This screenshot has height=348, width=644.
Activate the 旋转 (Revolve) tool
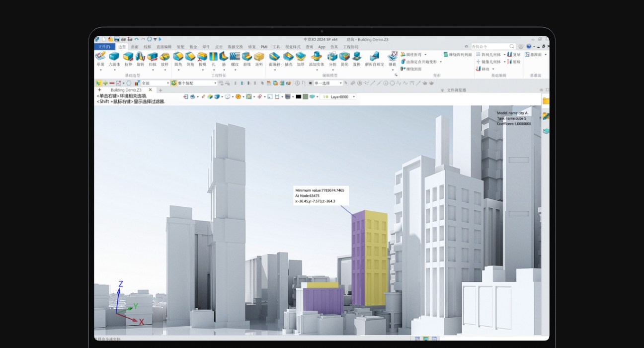tap(141, 57)
